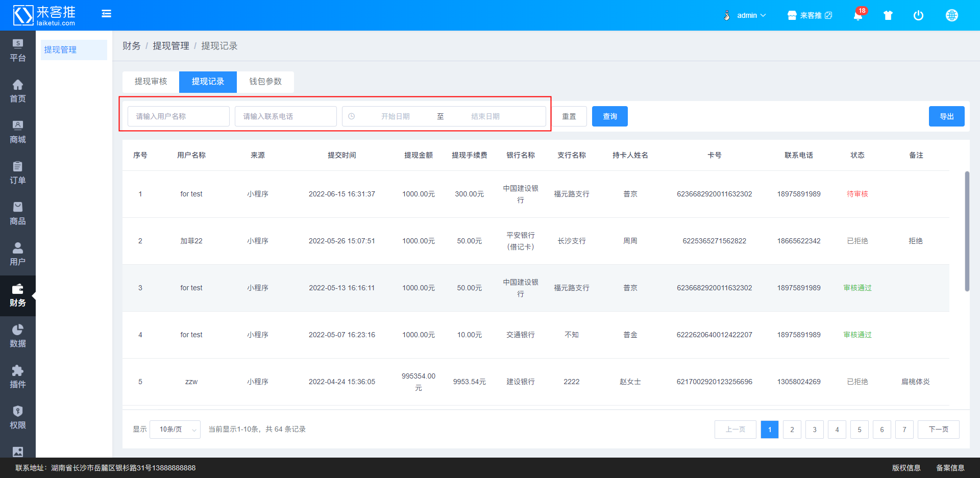This screenshot has width=980, height=478.
Task: Switch to 提现审核 tab
Action: (151, 82)
